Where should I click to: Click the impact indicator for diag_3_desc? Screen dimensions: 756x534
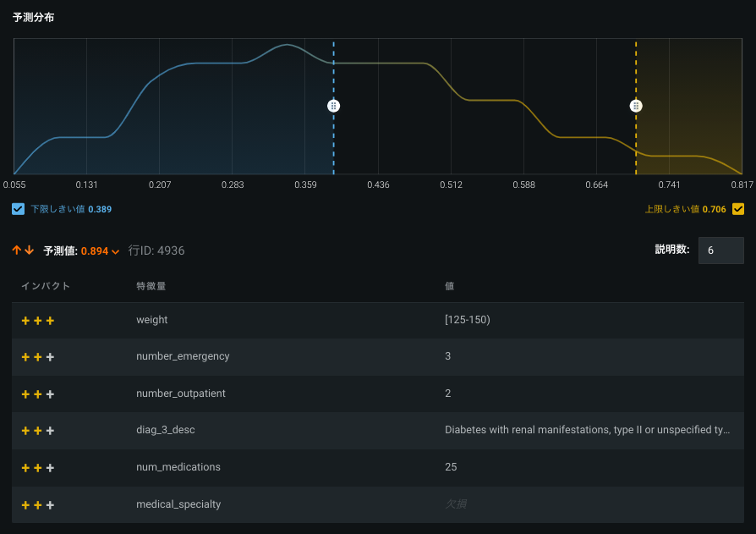tap(38, 431)
